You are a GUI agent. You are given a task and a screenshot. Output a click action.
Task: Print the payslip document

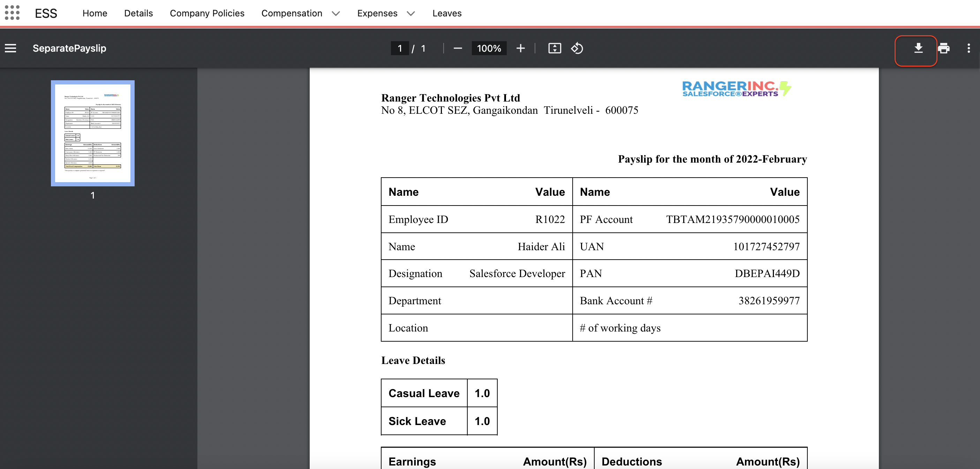click(x=943, y=49)
